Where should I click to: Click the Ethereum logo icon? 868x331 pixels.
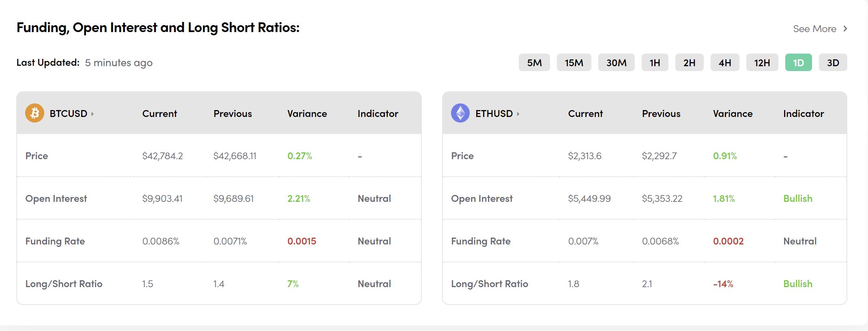click(x=460, y=113)
